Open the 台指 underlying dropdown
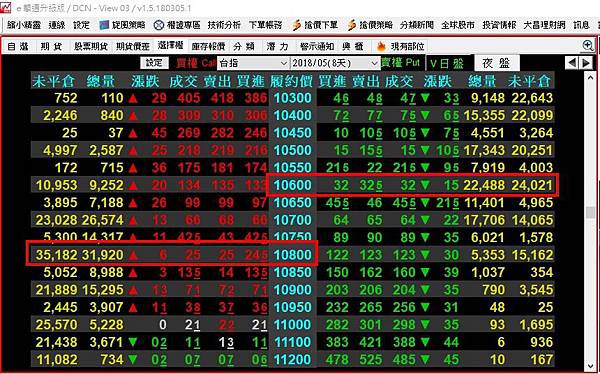The image size is (600, 374). (x=253, y=63)
